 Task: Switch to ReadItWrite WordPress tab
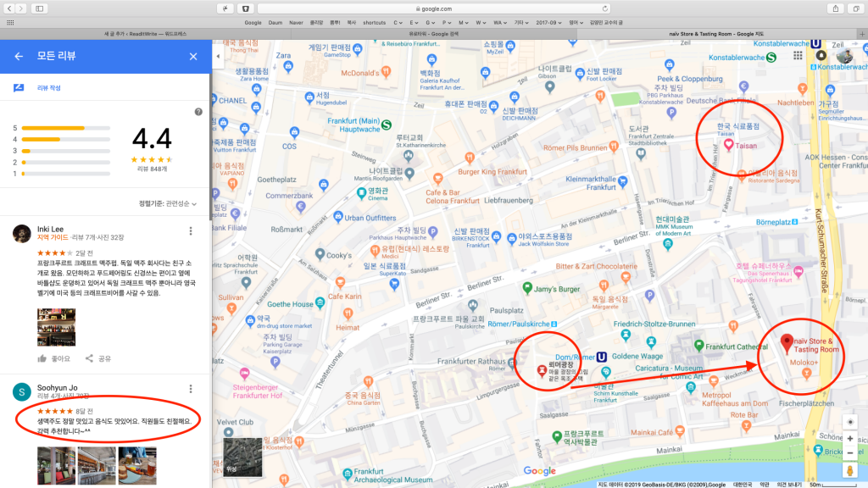[145, 34]
